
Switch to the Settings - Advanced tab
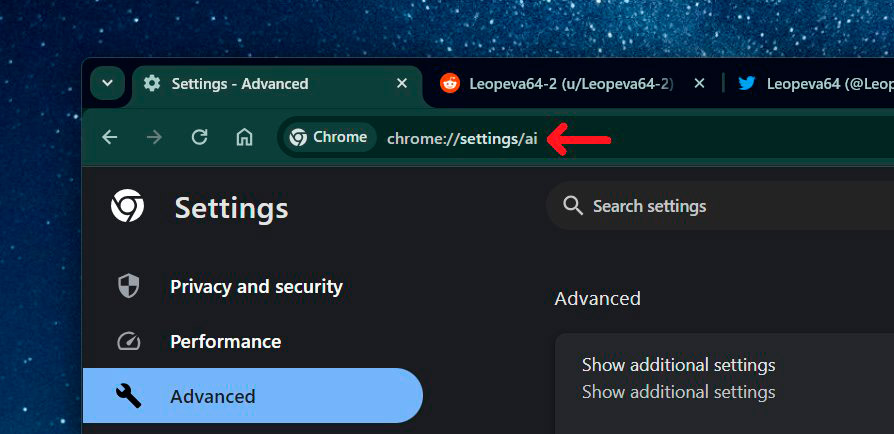[240, 84]
